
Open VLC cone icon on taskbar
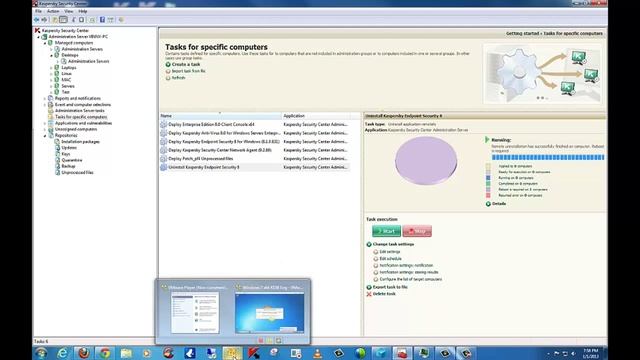click(x=317, y=353)
